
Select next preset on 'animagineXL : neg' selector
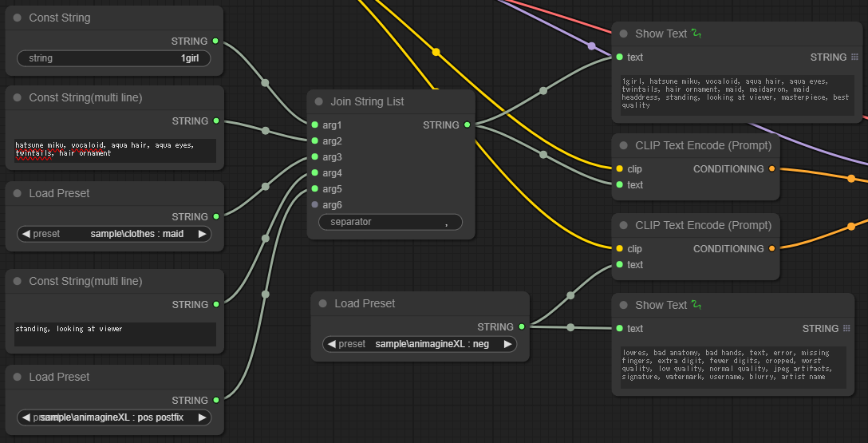pyautogui.click(x=507, y=344)
